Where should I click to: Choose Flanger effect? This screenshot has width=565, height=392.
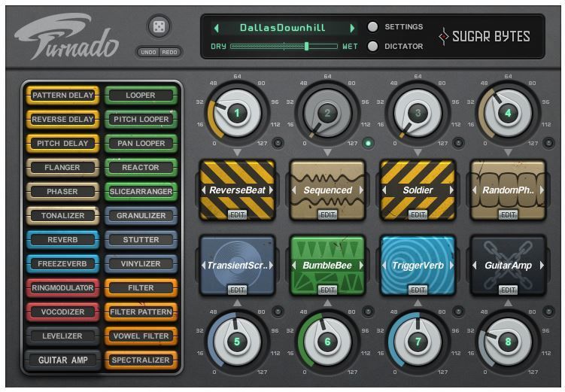[x=62, y=168]
